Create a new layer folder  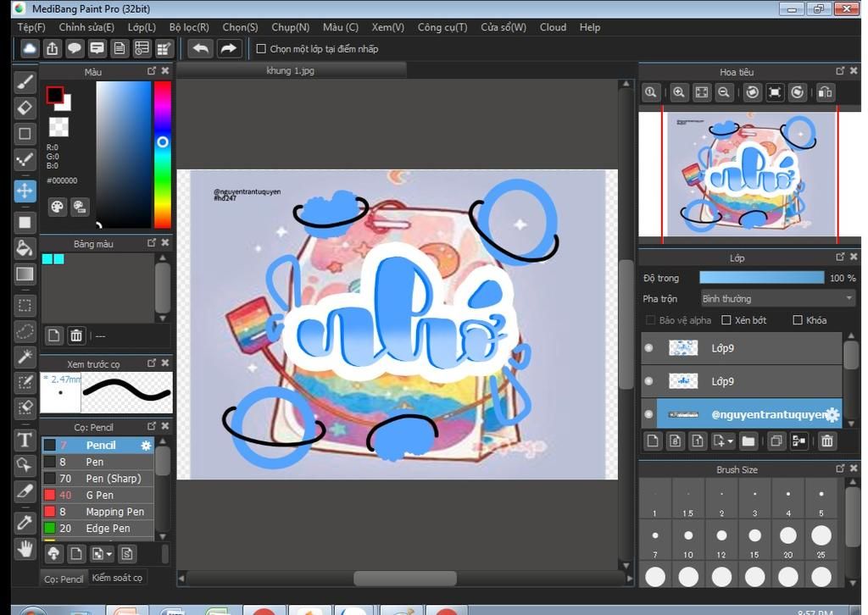[x=748, y=441]
